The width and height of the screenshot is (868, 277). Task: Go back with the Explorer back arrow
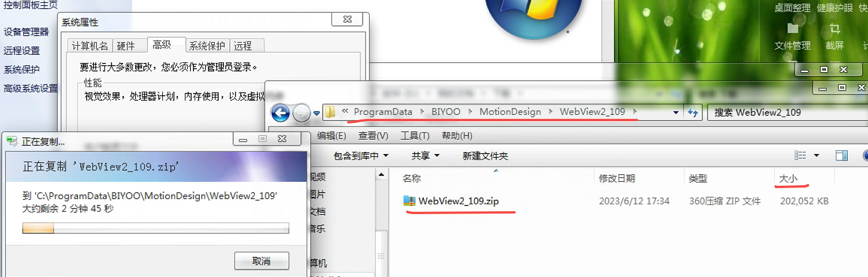point(281,113)
